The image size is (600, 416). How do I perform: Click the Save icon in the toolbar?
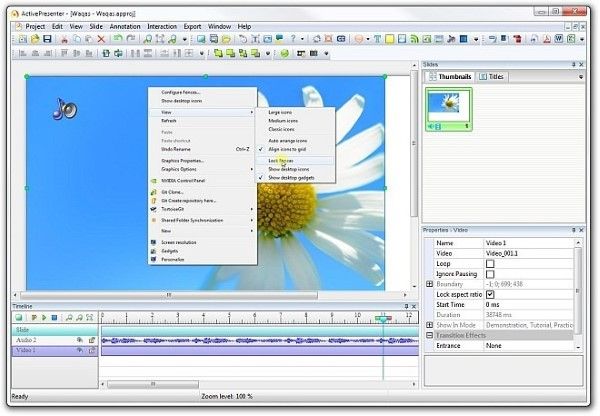click(47, 39)
